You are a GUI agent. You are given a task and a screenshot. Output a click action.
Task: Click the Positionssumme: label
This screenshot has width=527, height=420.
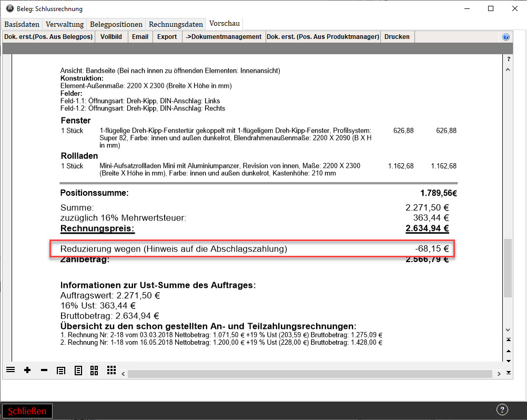tap(95, 193)
